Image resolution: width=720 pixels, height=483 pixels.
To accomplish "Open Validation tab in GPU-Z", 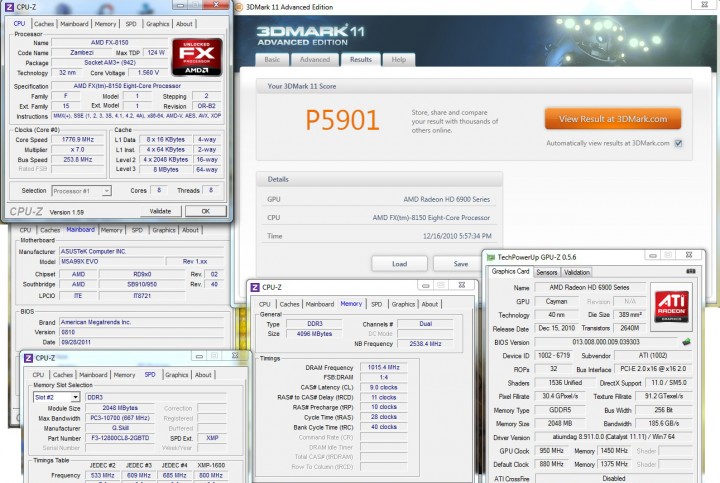I will pos(577,272).
